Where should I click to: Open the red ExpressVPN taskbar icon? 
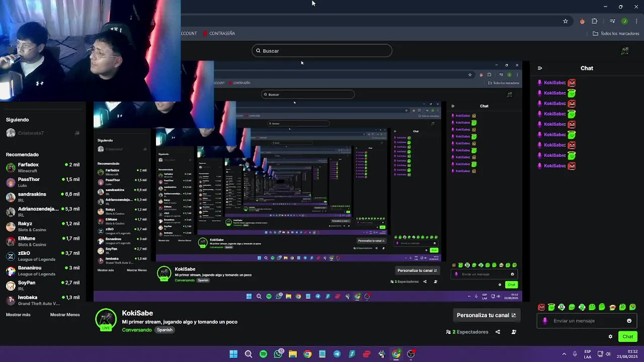click(367, 354)
